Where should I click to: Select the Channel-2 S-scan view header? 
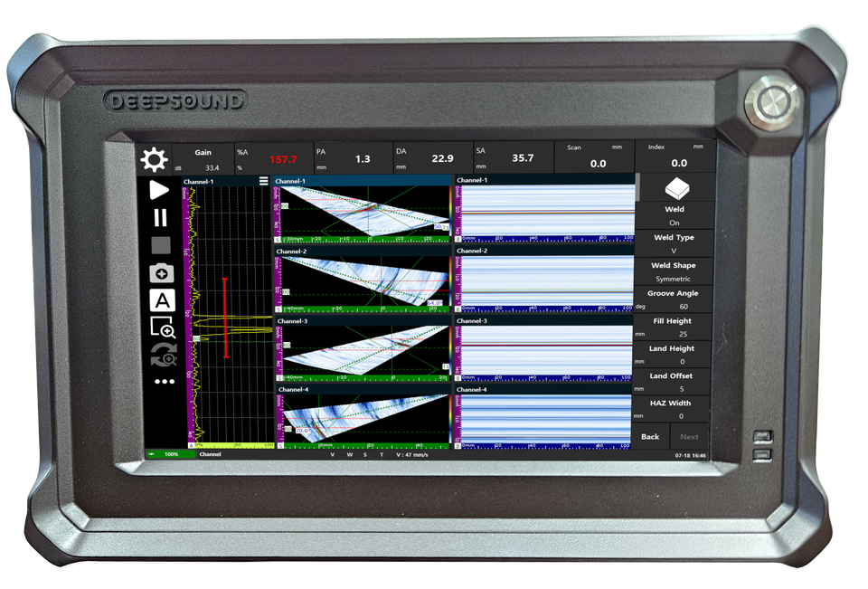click(363, 251)
